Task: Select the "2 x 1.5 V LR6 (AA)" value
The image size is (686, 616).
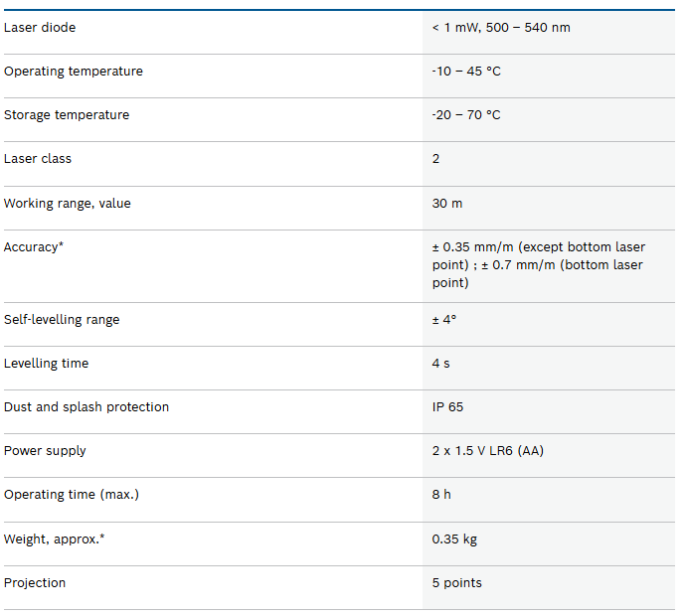Action: click(x=488, y=451)
